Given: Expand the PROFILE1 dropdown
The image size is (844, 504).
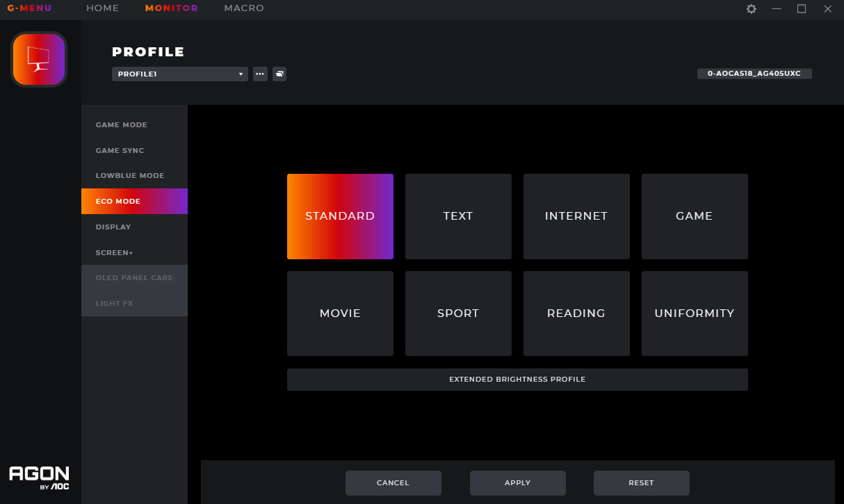Looking at the screenshot, I should coord(179,74).
